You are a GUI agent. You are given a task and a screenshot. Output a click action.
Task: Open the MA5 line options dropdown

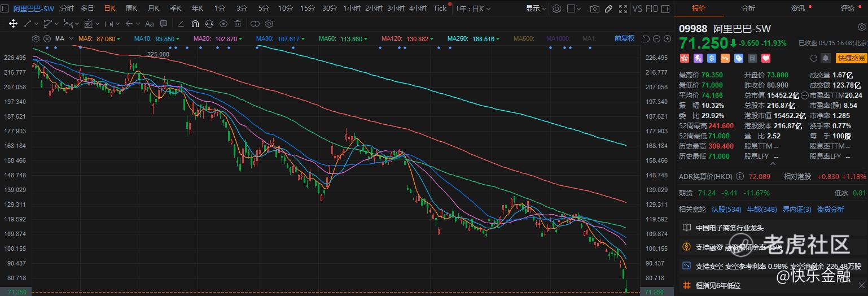pos(119,39)
